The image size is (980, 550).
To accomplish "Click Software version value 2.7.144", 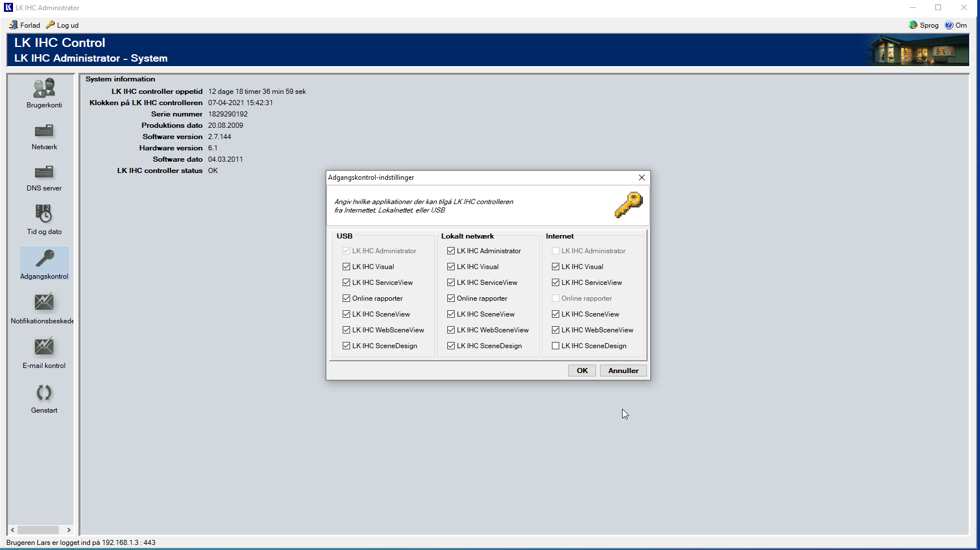I will click(219, 137).
